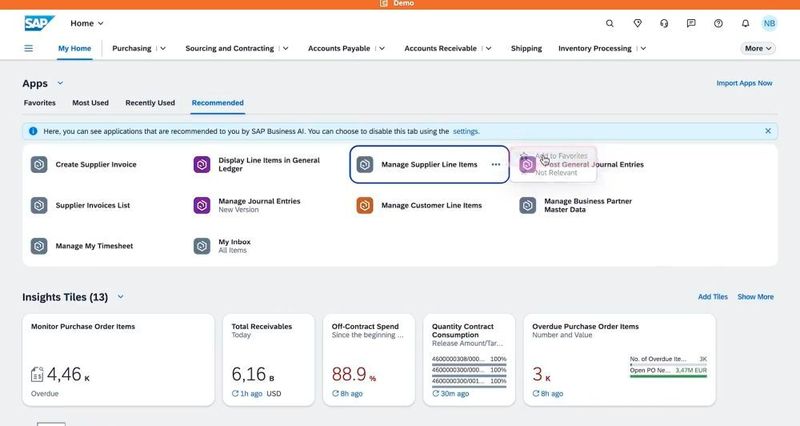Image resolution: width=800 pixels, height=426 pixels.
Task: Switch to the Favorites tab
Action: coord(40,103)
